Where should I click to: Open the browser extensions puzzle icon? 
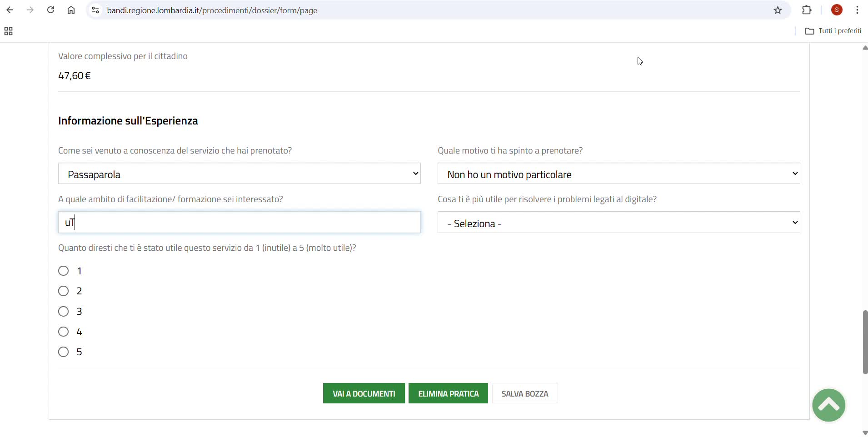click(x=807, y=10)
